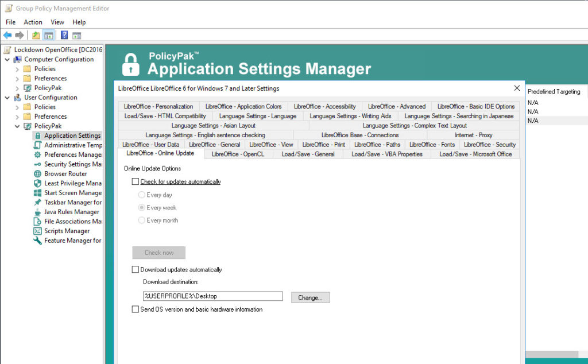Click the Download destination path field
This screenshot has height=364, width=588.
(x=212, y=296)
